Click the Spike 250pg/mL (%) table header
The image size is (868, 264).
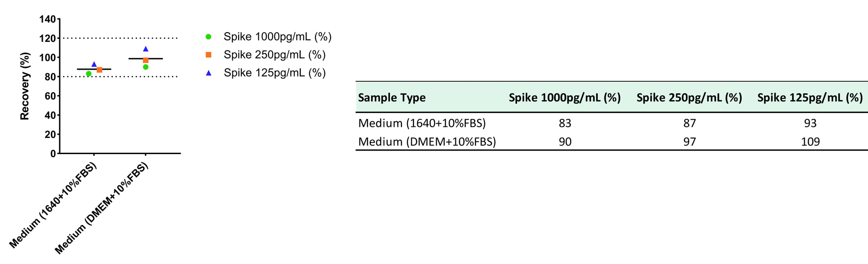689,97
